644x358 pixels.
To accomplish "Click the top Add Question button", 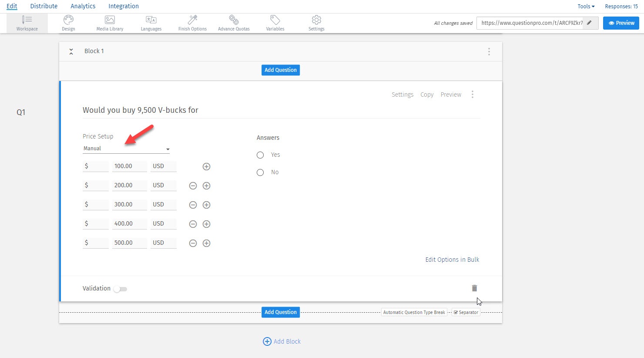I will 281,70.
